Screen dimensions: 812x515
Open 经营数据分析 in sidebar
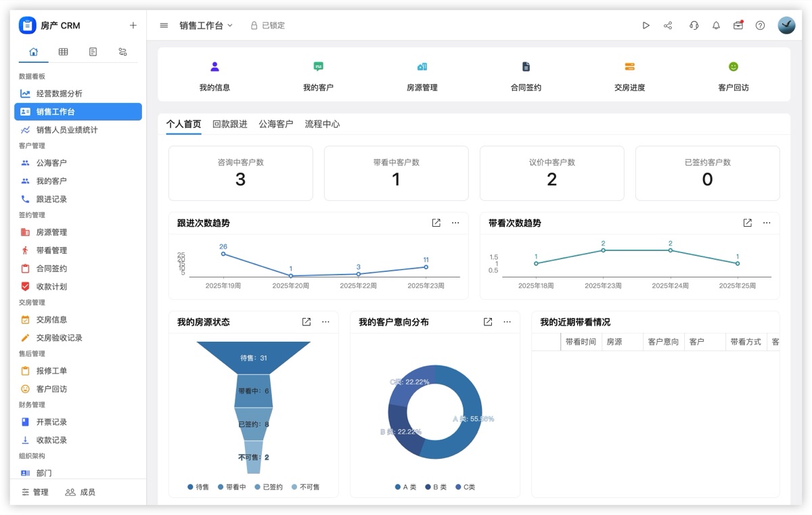coord(78,93)
